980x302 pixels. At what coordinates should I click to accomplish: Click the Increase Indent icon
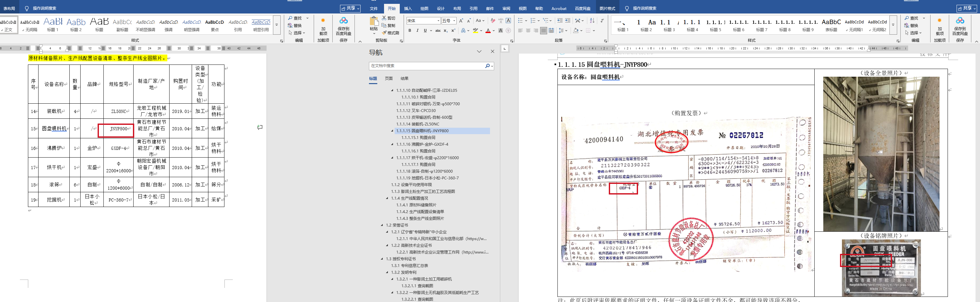click(x=568, y=21)
